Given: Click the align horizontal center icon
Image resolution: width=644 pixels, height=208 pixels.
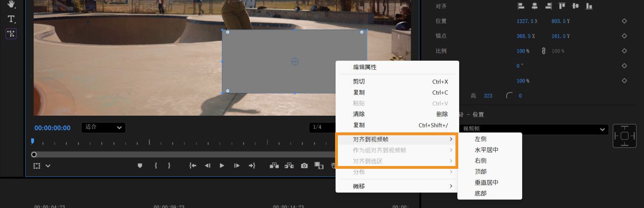Looking at the screenshot, I should click(534, 6).
